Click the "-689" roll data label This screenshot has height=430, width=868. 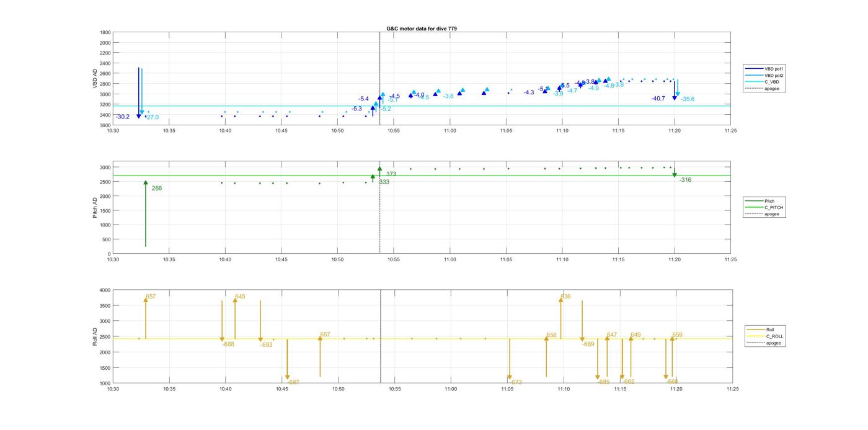(x=588, y=344)
